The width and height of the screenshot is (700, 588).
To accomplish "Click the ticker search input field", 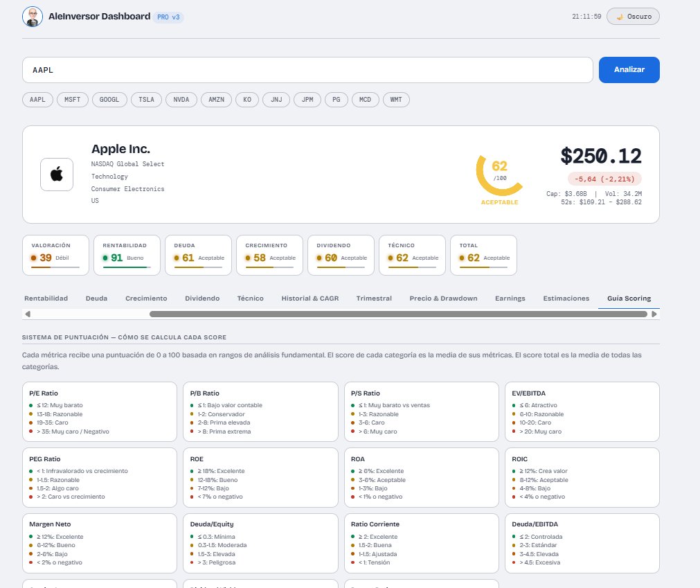I will [x=307, y=70].
